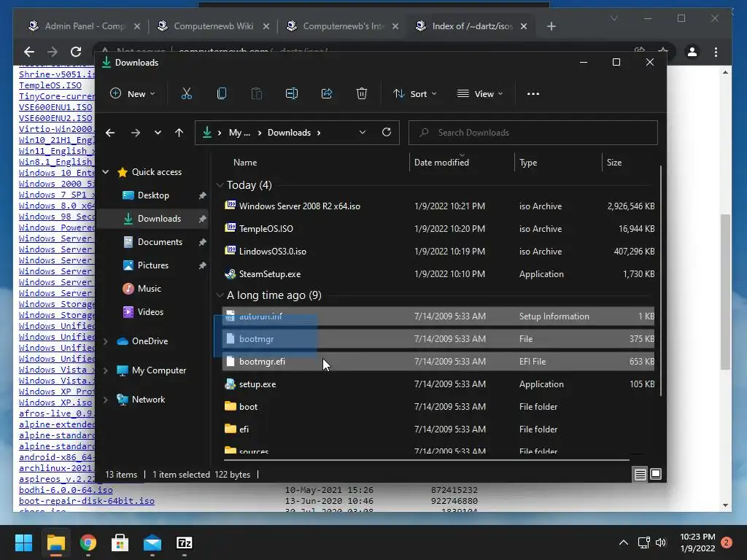The image size is (747, 560).
Task: Click the Delete trash can icon
Action: point(362,94)
